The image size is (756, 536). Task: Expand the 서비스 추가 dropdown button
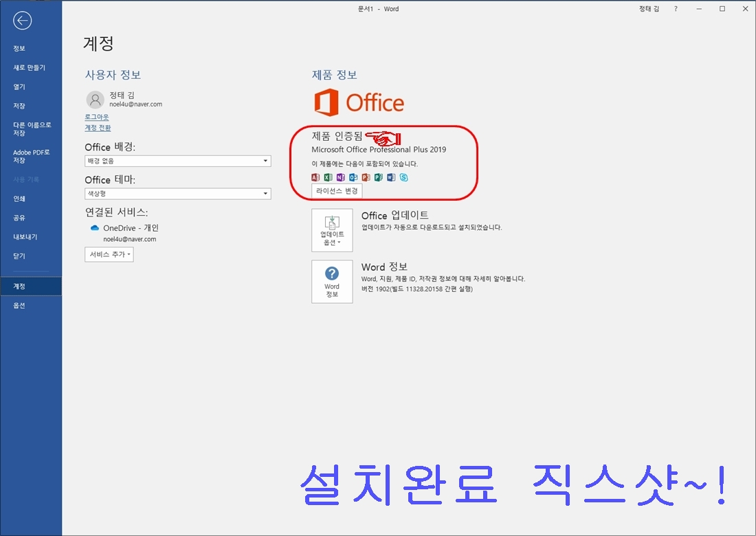pos(109,254)
